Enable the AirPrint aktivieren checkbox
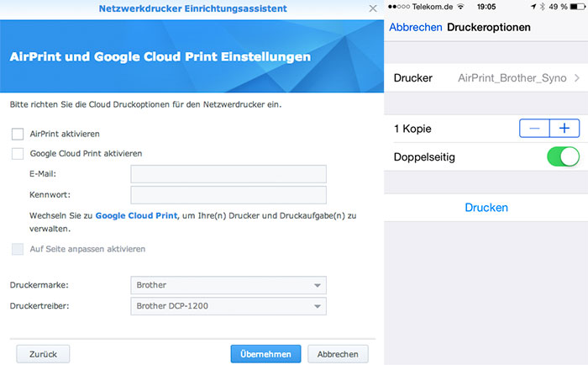This screenshot has width=588, height=365. coord(18,134)
